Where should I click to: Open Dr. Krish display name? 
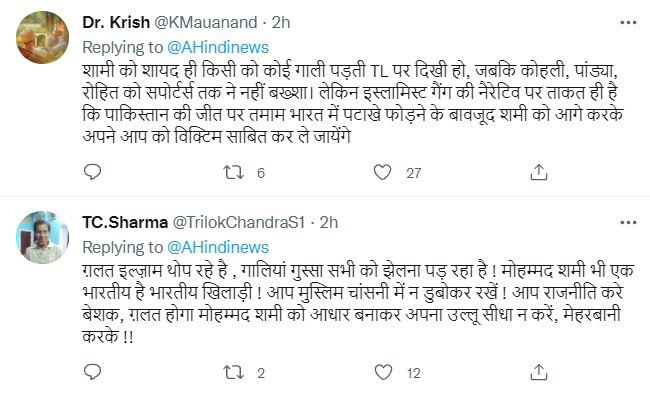click(x=116, y=22)
